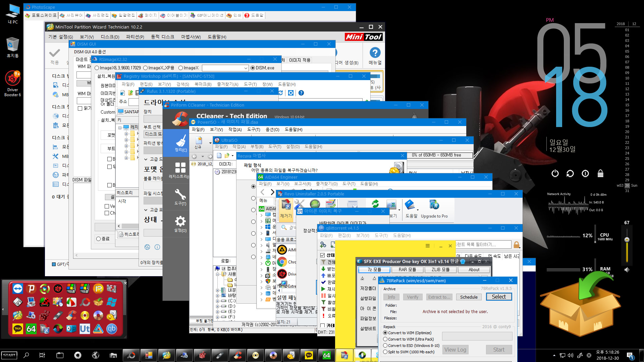The width and height of the screenshot is (644, 362).
Task: Open Psiphon P icon in red launcher panel
Action: coord(31,289)
